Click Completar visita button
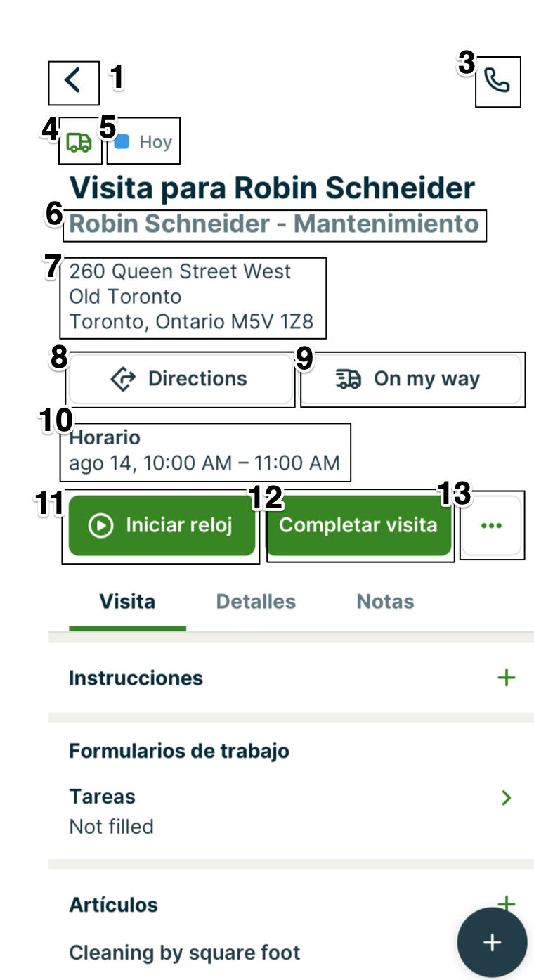 coord(358,526)
